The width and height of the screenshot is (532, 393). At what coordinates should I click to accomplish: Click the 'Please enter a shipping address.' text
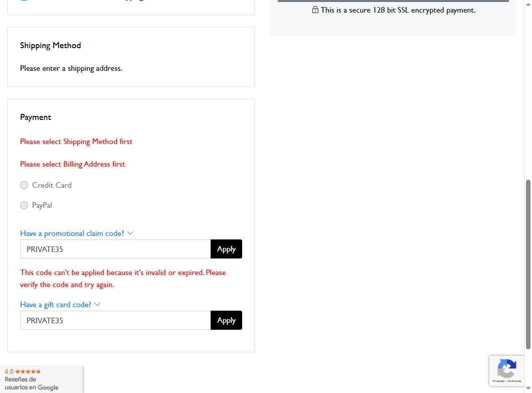[71, 68]
